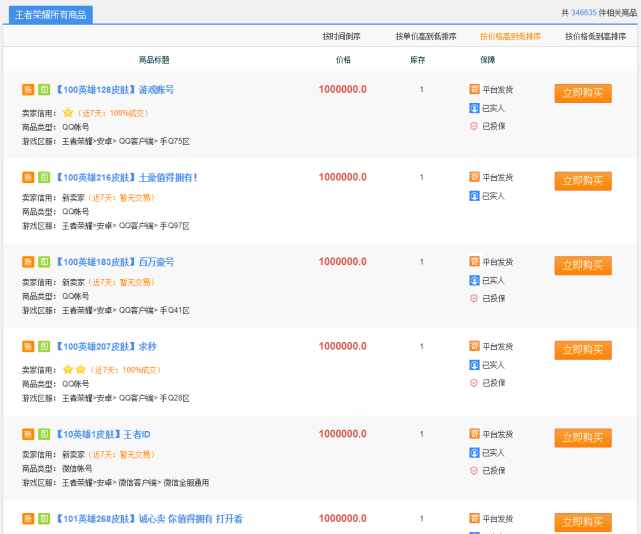Open 【100英雄207皮肤】求秒 listing link
The image size is (641, 534).
tap(104, 347)
